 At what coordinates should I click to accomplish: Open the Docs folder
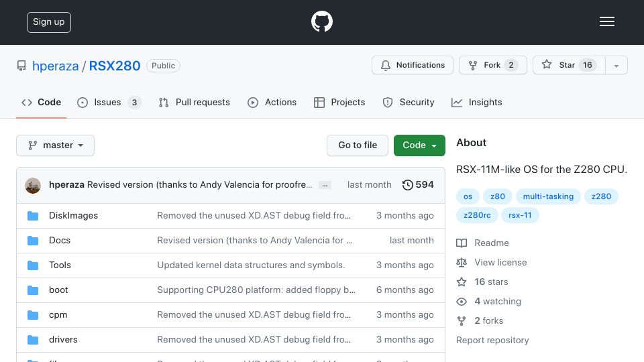tap(60, 240)
